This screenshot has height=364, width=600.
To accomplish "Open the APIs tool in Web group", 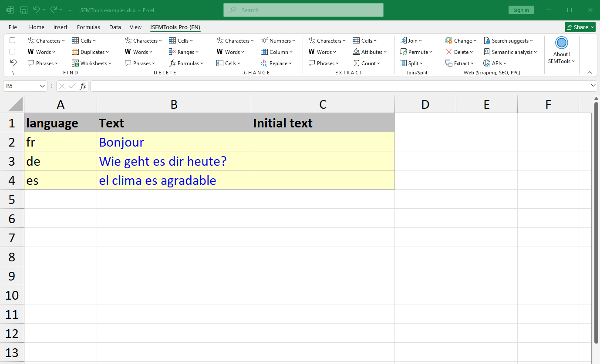I will (x=495, y=63).
